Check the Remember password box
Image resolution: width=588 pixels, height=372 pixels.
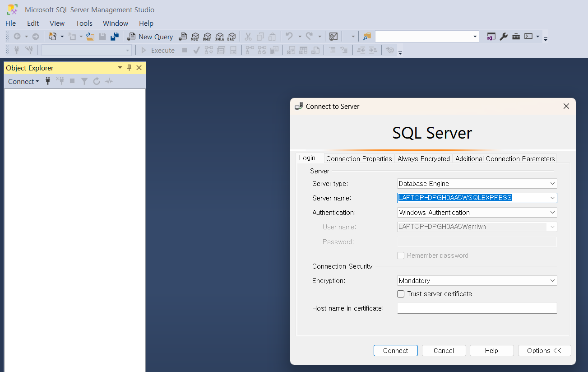click(x=401, y=256)
